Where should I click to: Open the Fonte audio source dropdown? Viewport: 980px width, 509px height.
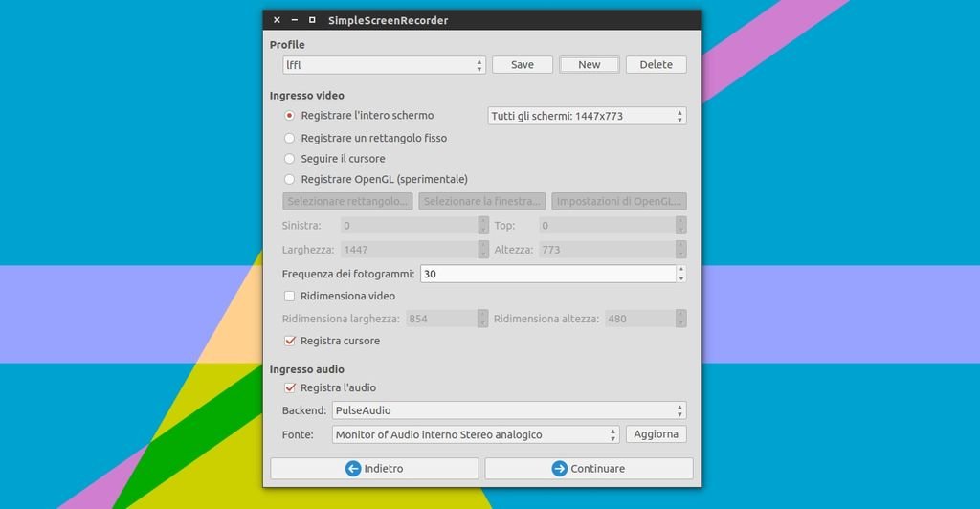click(x=476, y=434)
